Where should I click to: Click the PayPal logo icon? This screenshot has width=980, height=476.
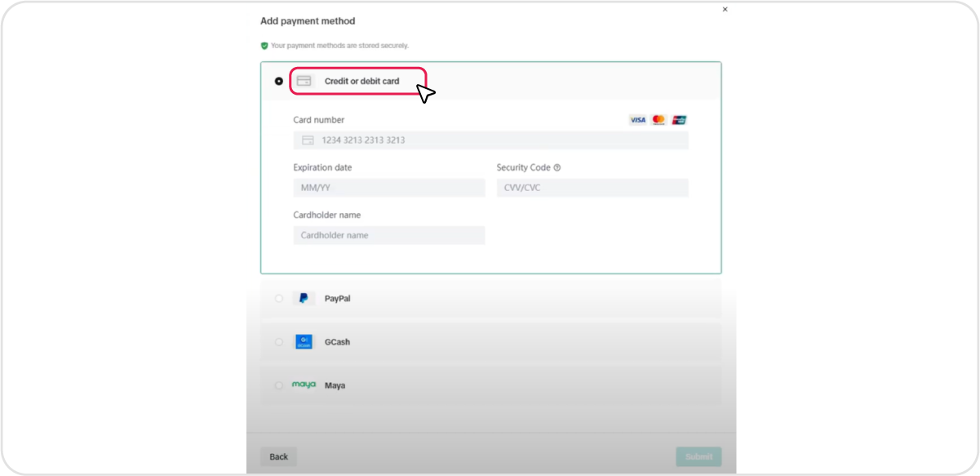click(304, 299)
